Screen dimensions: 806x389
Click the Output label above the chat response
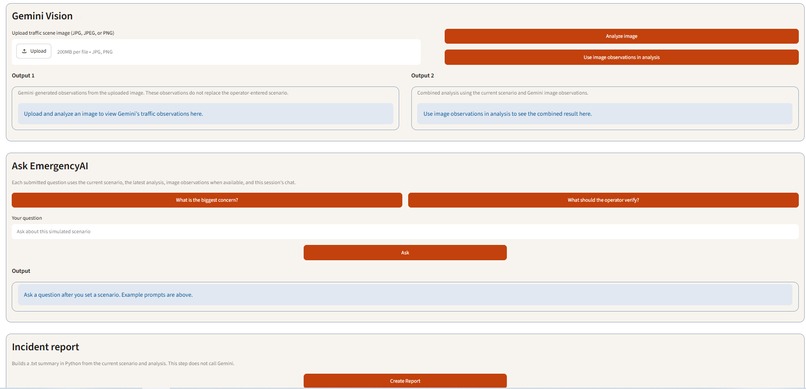[x=21, y=271]
